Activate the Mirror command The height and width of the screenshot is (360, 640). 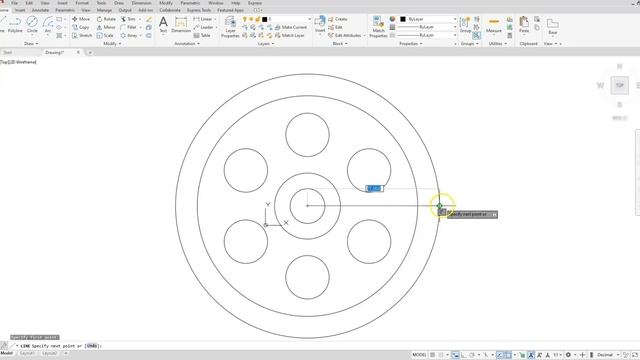coord(106,27)
